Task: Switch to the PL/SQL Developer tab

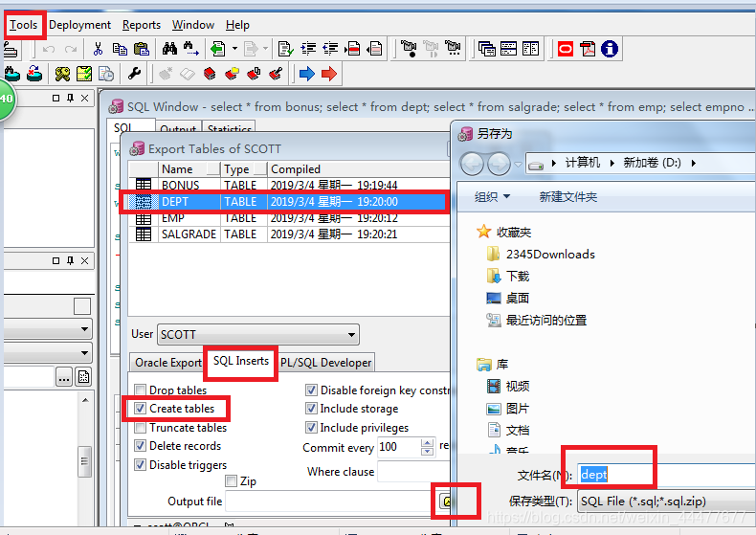Action: [325, 363]
